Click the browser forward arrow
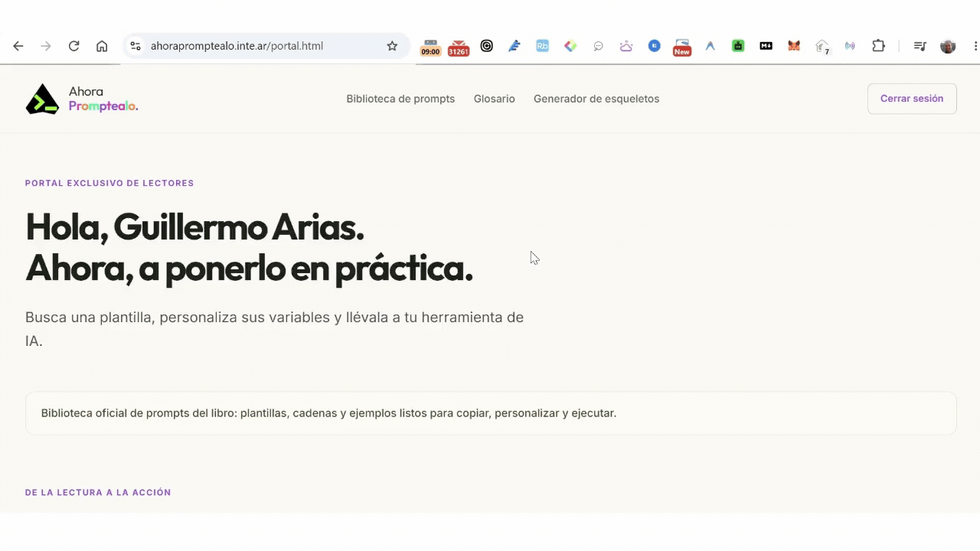Viewport: 980px width, 551px height. [46, 46]
